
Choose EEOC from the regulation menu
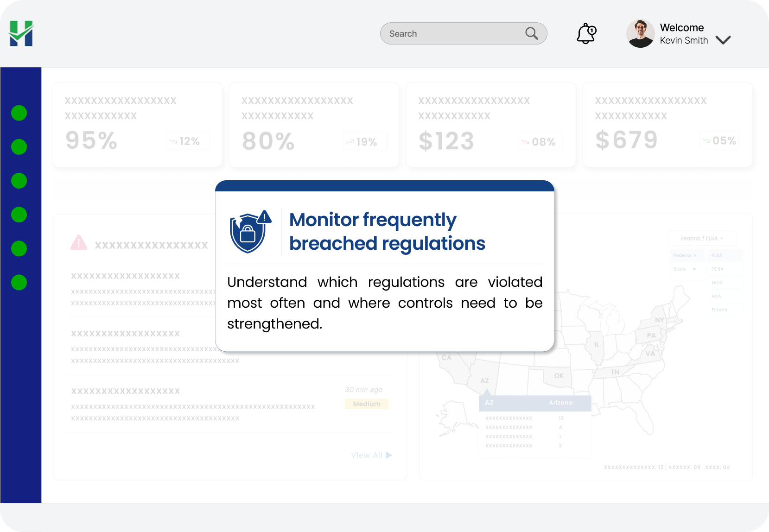pyautogui.click(x=717, y=283)
